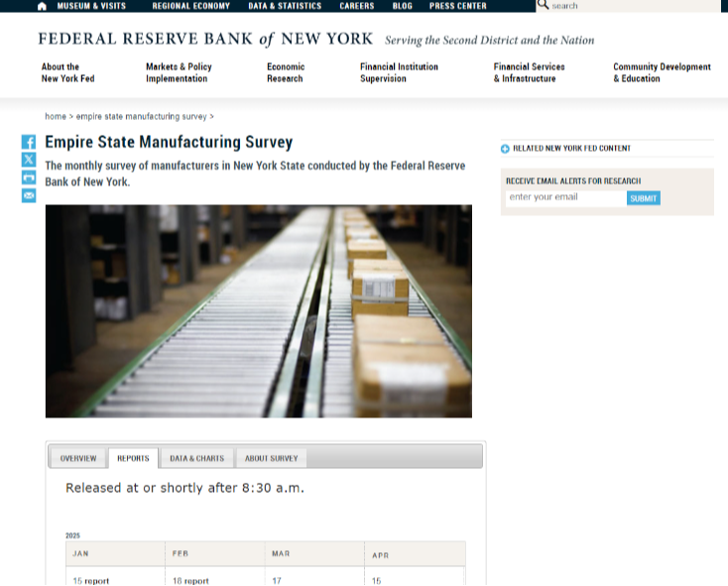Image resolution: width=728 pixels, height=586 pixels.
Task: Print this page using printer icon
Action: pos(29,177)
